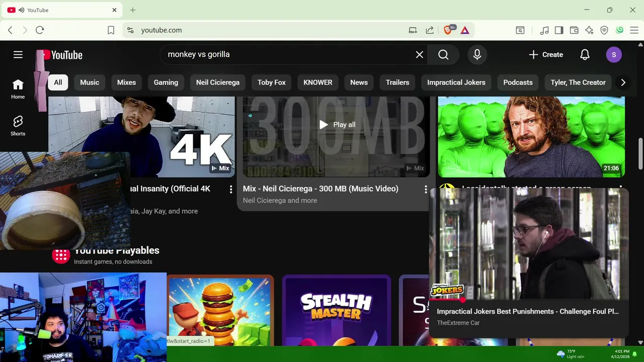The image size is (644, 362).
Task: Open the music note playlist icon
Action: click(x=544, y=30)
